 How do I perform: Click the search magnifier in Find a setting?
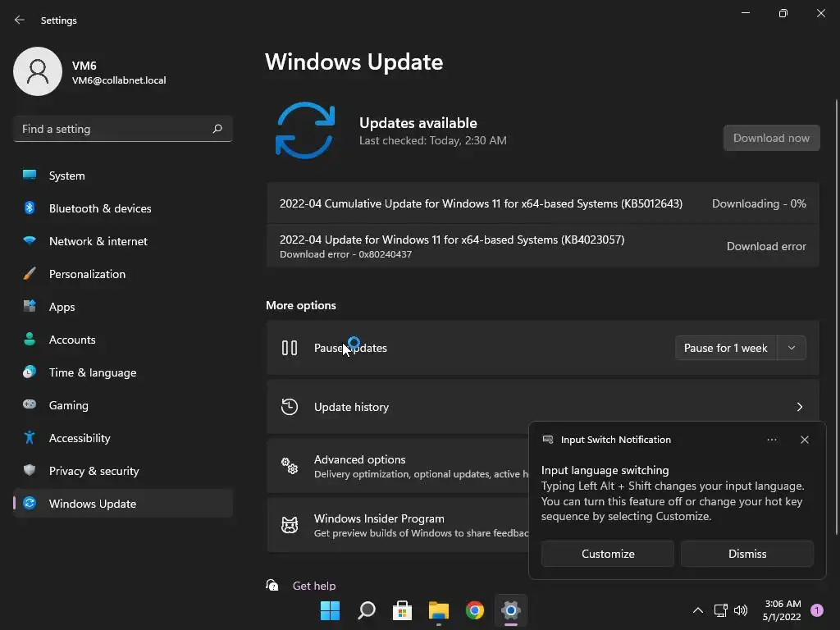[x=217, y=129]
